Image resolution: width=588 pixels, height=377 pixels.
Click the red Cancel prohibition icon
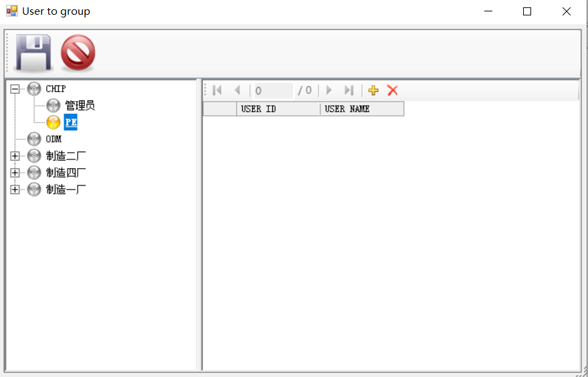click(78, 53)
